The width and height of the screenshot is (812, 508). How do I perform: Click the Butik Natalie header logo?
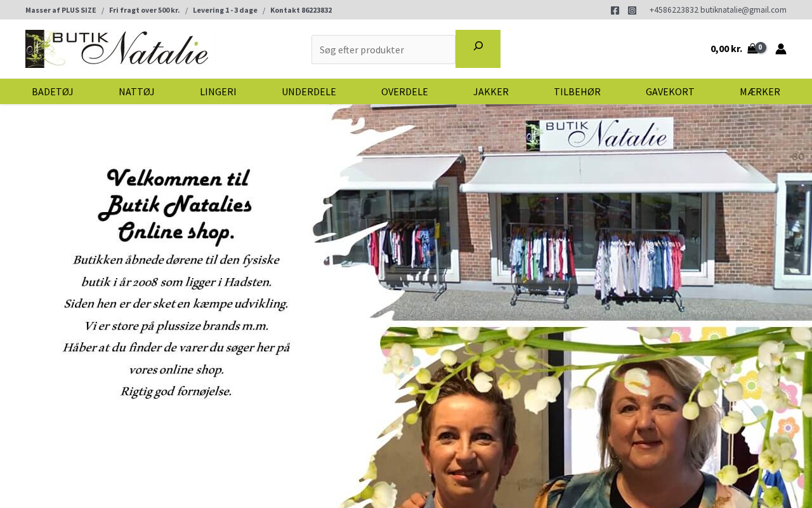tap(117, 49)
